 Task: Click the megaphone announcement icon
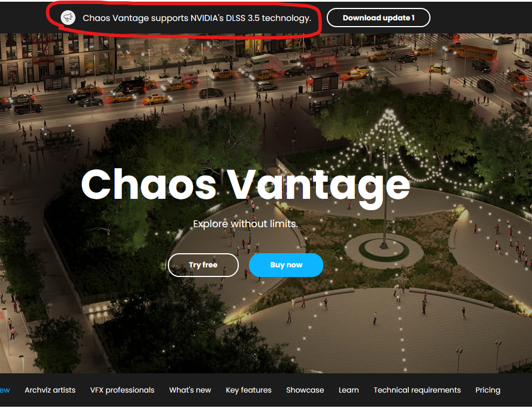(68, 18)
